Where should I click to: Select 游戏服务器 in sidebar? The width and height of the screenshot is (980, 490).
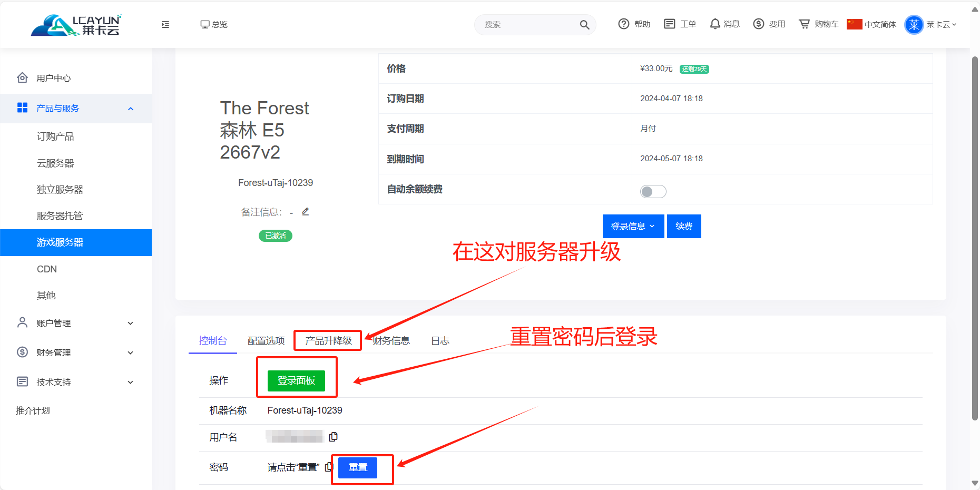pos(76,242)
